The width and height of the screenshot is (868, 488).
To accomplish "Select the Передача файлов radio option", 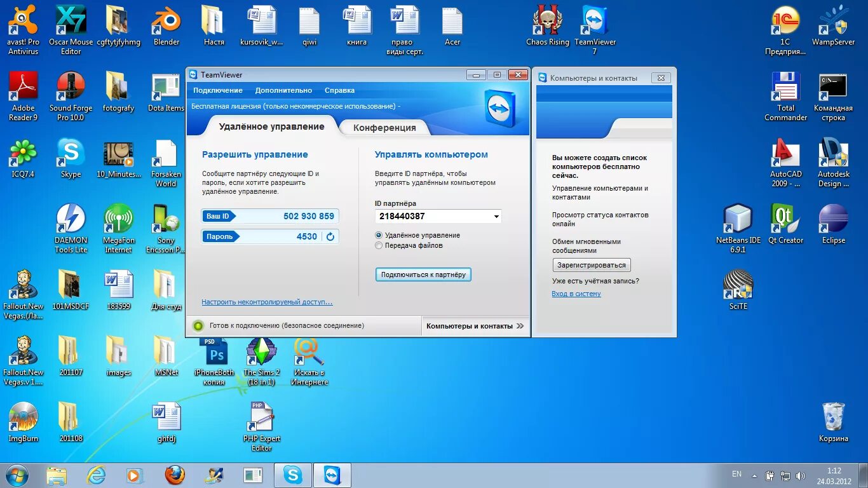I will (x=379, y=245).
